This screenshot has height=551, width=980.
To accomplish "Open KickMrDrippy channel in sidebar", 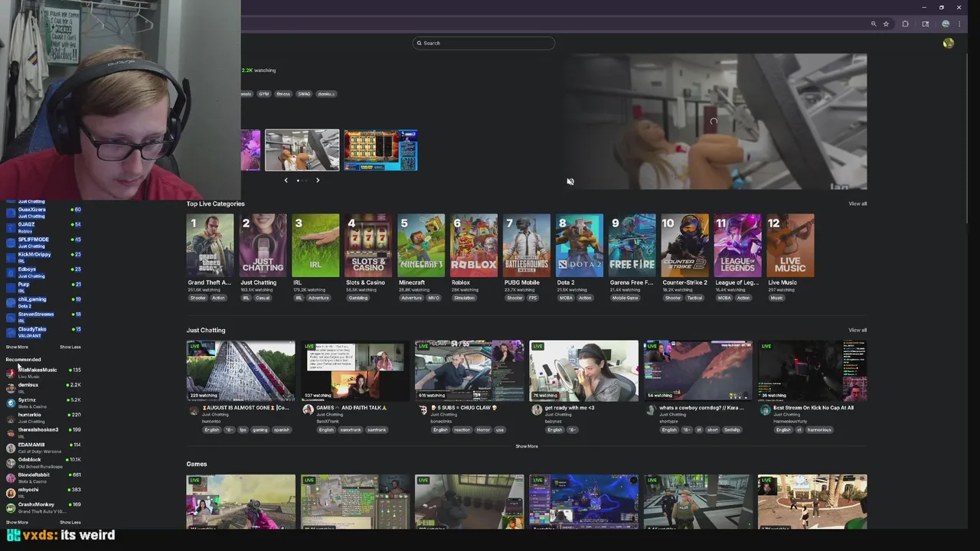I will 44,257.
